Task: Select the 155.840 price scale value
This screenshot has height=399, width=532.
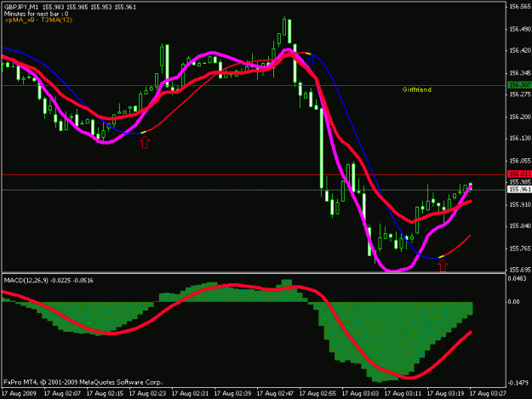Action: pos(520,226)
